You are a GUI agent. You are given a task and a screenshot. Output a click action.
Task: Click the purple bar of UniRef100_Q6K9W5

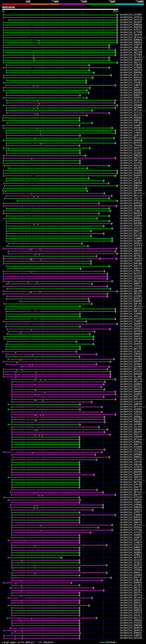coord(60,206)
